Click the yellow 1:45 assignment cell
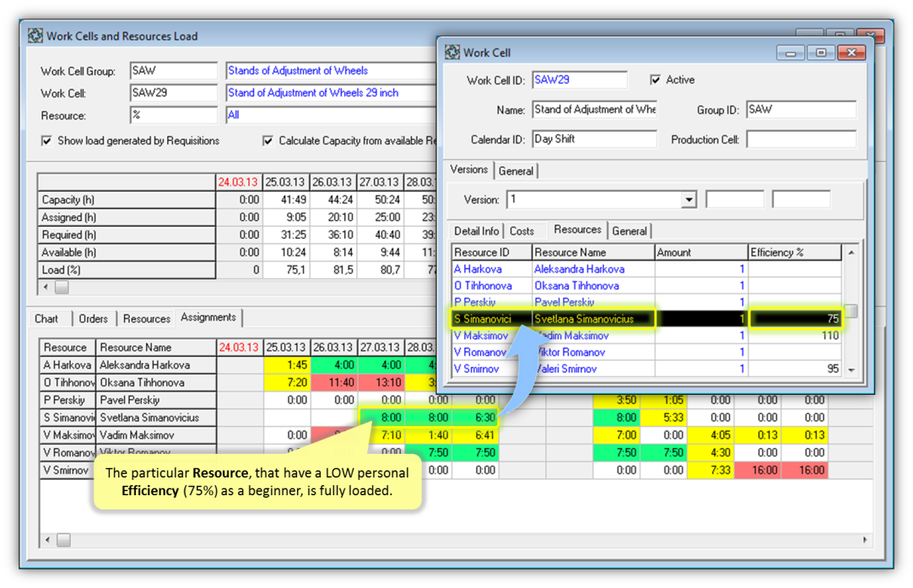 coord(287,365)
